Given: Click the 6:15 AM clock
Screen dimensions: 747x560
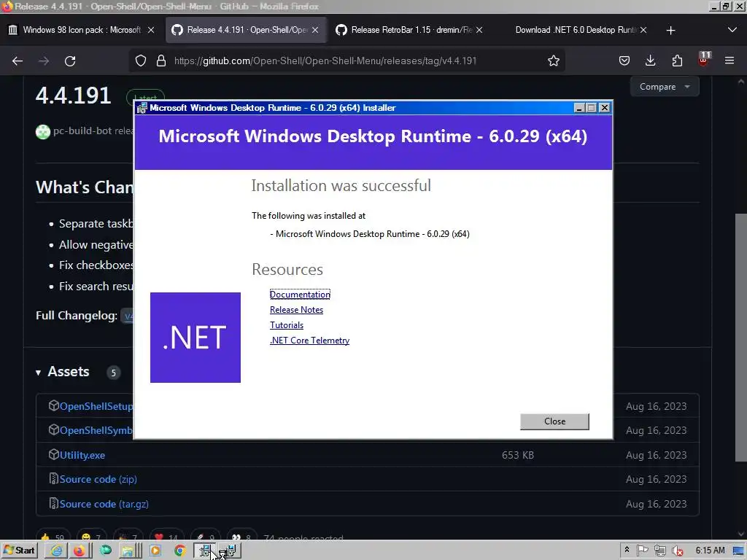Looking at the screenshot, I should click(710, 551).
